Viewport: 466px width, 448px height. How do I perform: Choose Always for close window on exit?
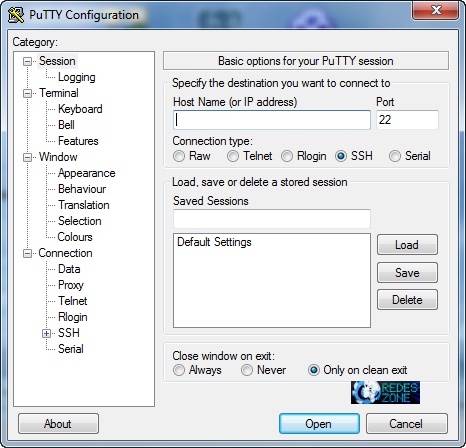pyautogui.click(x=179, y=370)
